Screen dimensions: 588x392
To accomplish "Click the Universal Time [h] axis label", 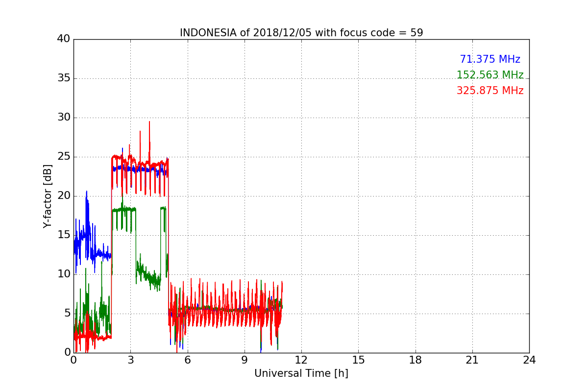I will 301,373.
